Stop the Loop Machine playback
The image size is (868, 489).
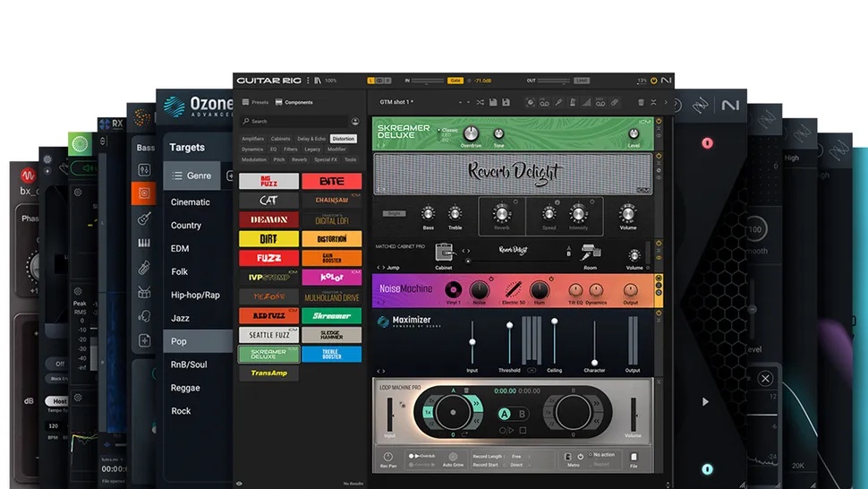523,430
